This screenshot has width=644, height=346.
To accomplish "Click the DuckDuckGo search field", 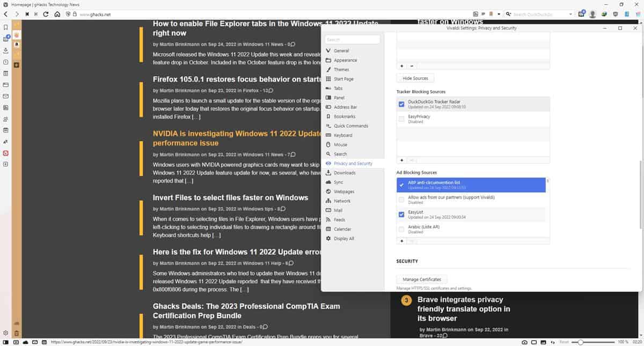I will (539, 14).
